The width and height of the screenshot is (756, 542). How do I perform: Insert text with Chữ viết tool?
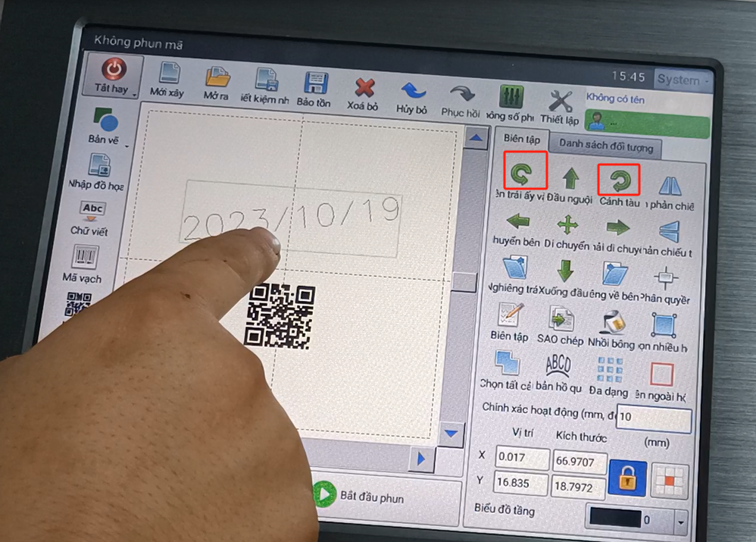92,210
